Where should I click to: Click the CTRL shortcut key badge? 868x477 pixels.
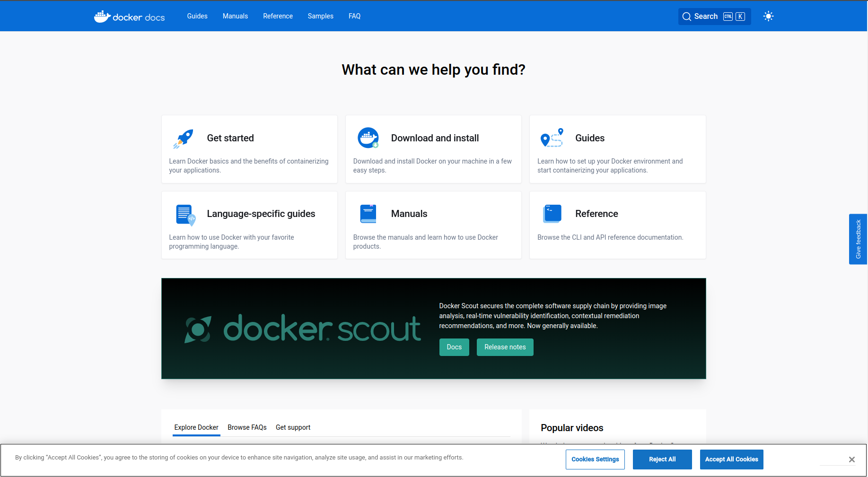728,17
